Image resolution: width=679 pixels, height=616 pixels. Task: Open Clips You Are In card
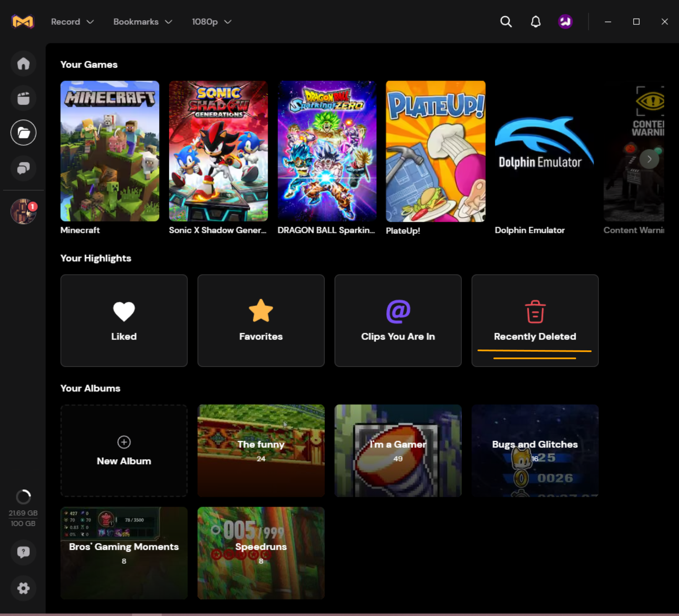(x=398, y=321)
